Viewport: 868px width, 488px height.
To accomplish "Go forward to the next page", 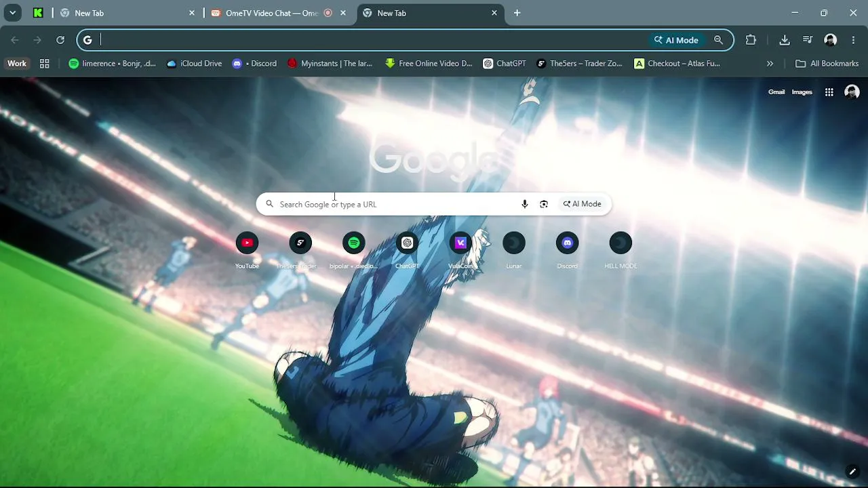I will click(x=37, y=40).
